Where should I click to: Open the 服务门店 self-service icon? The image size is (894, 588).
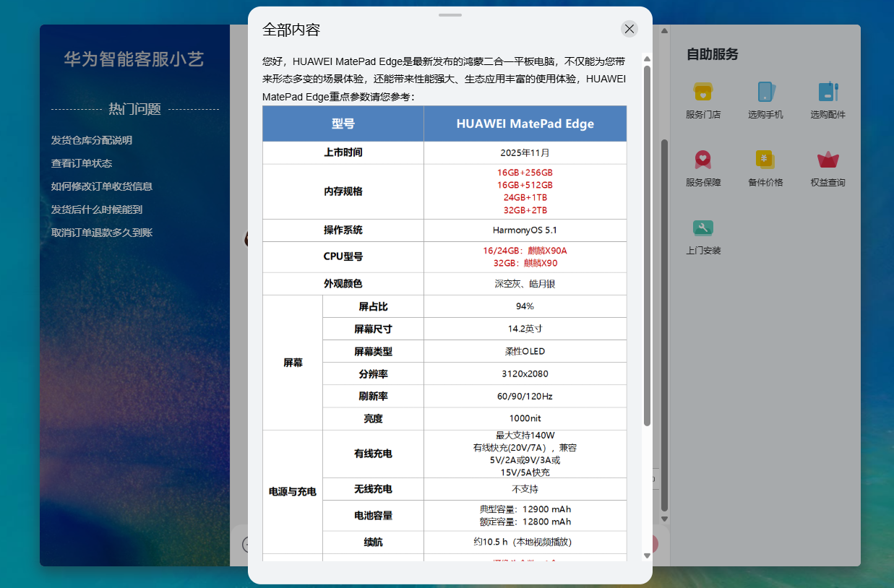click(702, 92)
